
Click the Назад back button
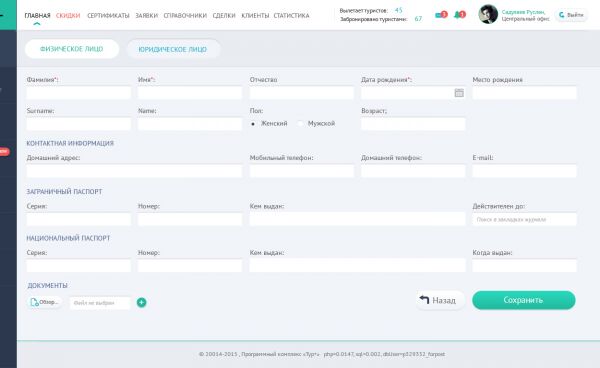coord(440,300)
